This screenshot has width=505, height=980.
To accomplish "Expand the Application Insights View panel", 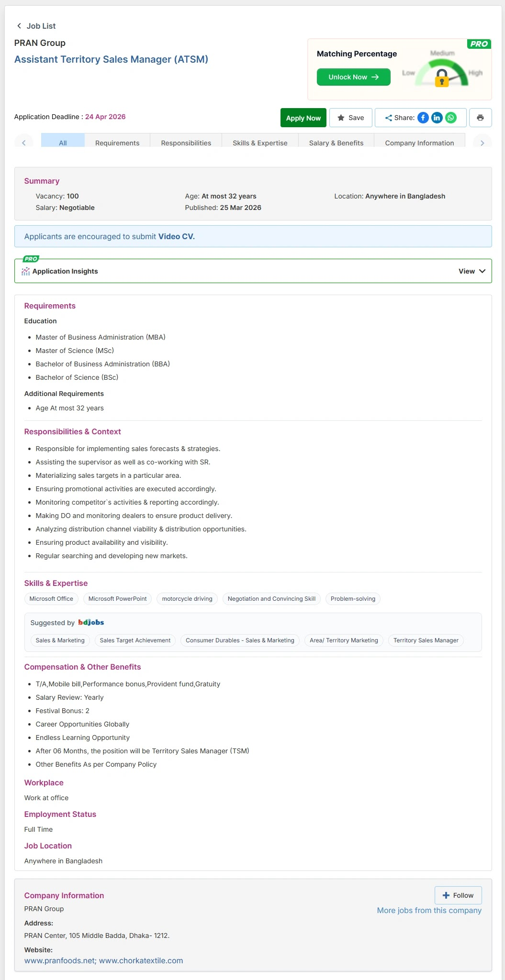I will (471, 271).
